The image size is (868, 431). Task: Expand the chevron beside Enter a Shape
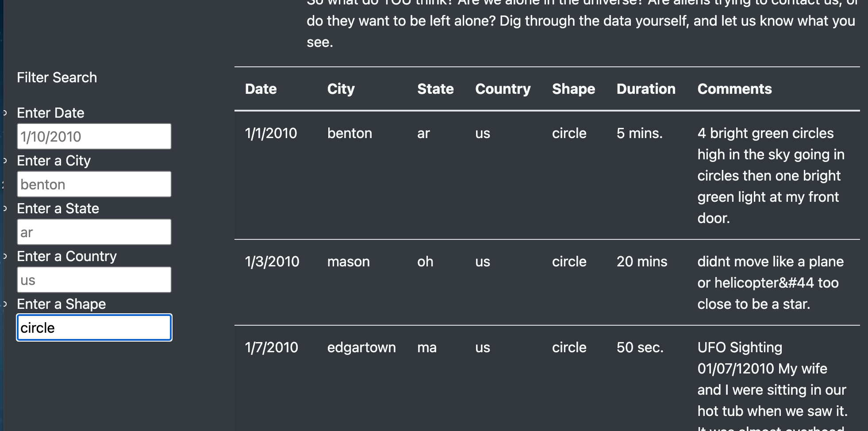[4, 303]
